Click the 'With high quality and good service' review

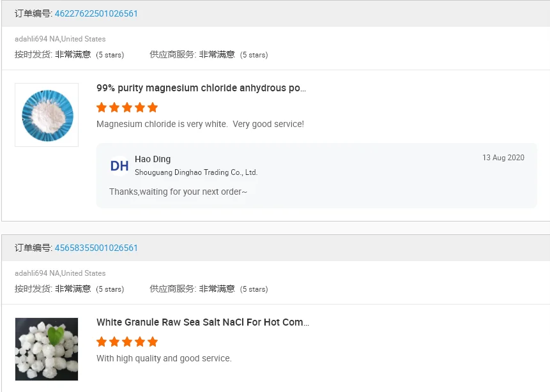click(164, 358)
